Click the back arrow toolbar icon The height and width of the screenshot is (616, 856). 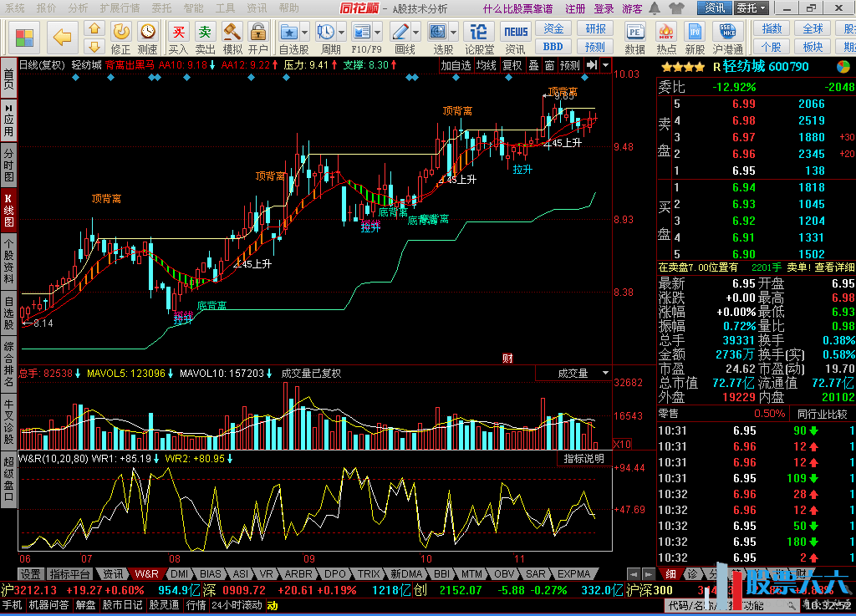point(62,37)
